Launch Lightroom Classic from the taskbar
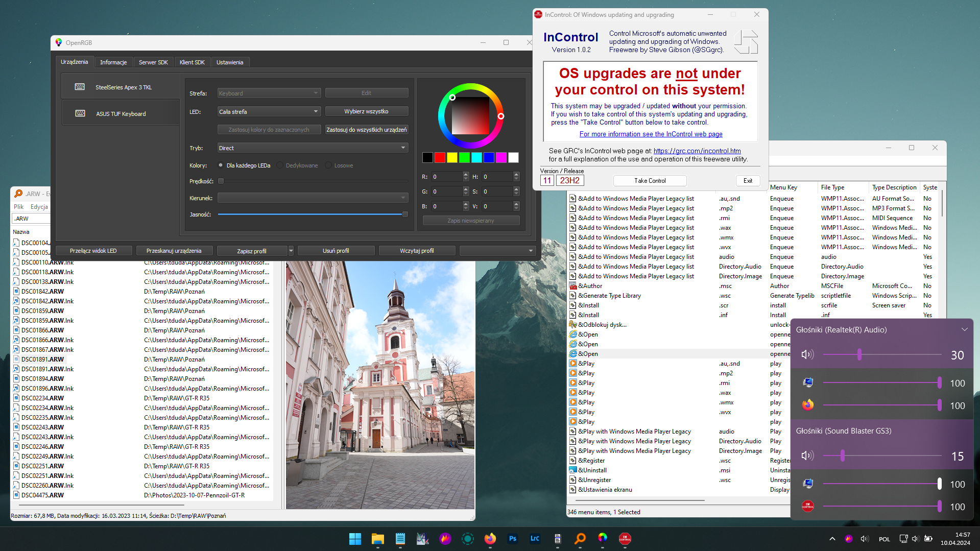Screen dimensions: 980x551 click(x=535, y=538)
